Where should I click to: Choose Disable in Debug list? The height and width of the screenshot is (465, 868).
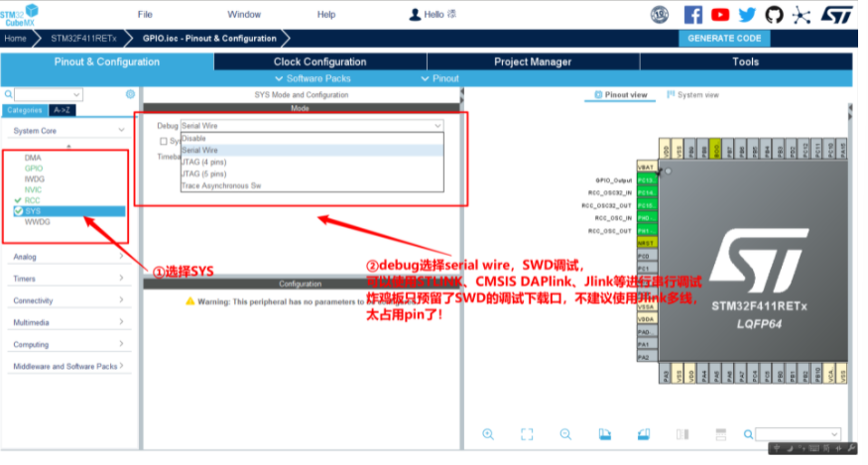click(311, 139)
